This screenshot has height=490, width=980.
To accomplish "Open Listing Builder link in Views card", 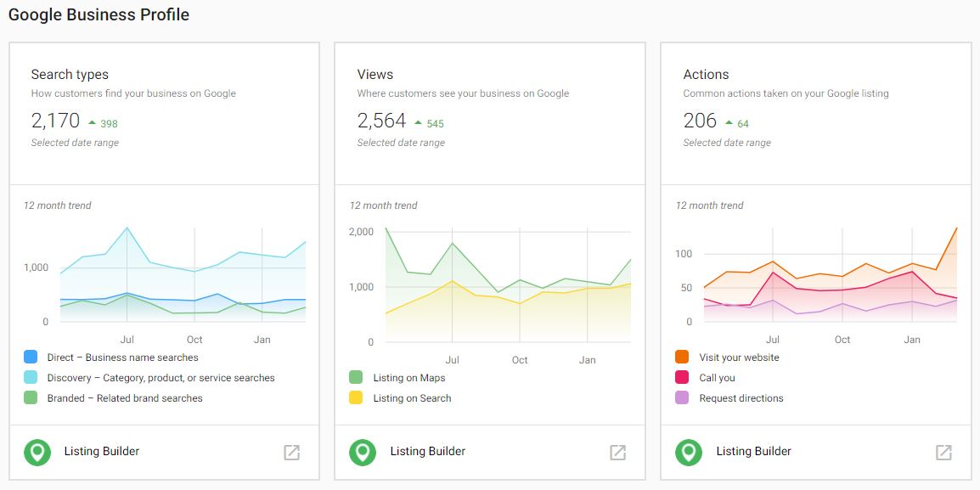I will (428, 452).
